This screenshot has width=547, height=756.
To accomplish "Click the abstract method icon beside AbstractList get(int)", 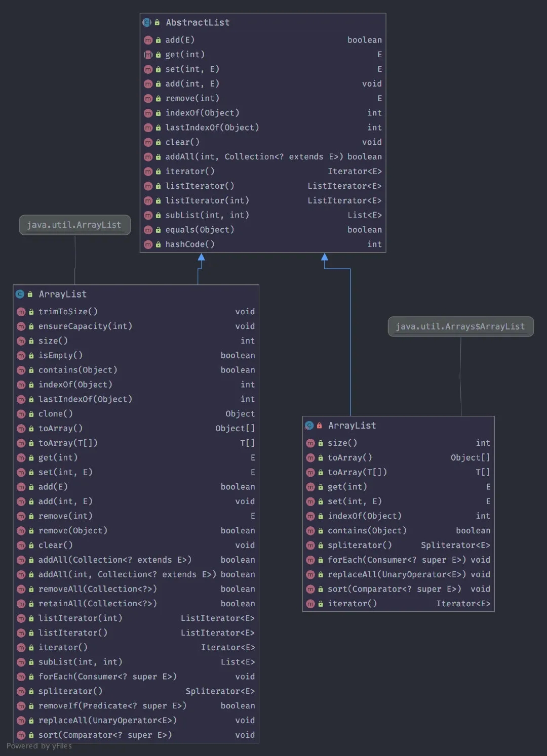I will point(148,55).
